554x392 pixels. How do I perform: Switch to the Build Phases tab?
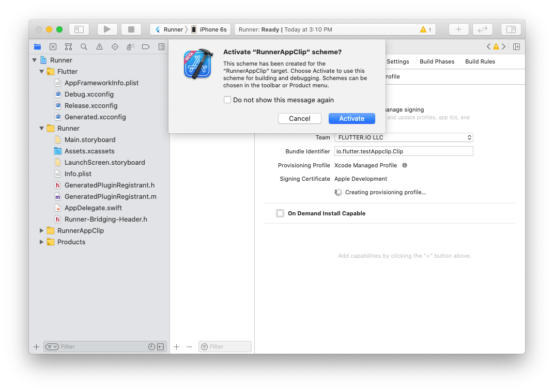437,61
